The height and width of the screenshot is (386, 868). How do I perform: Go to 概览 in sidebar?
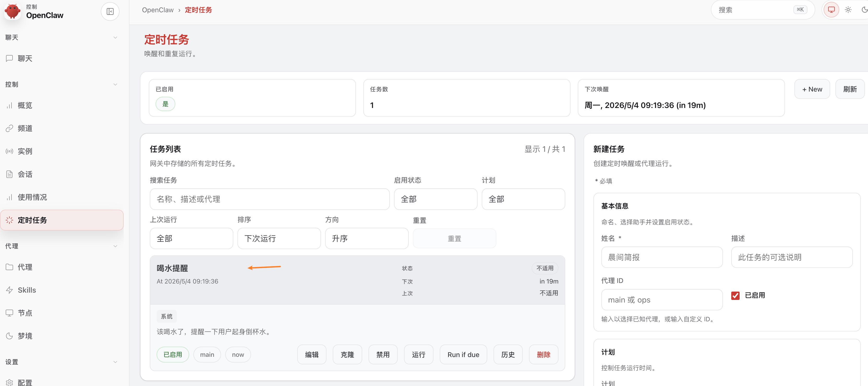click(62, 105)
